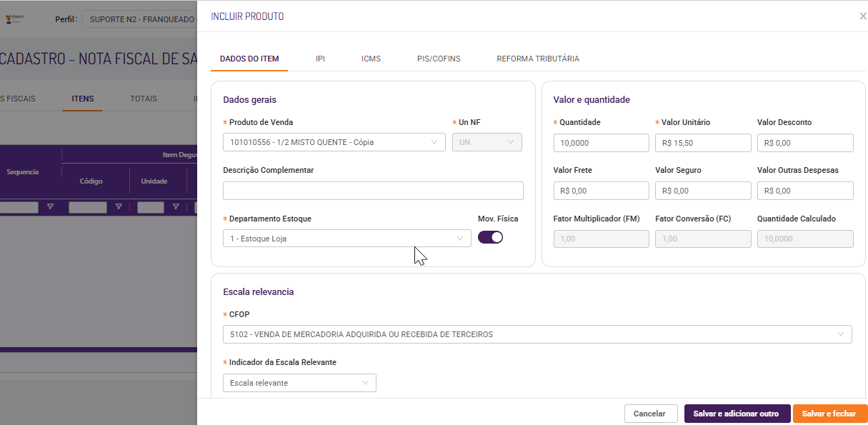This screenshot has width=868, height=425.
Task: Toggle the Mov. Física switch
Action: pos(490,238)
